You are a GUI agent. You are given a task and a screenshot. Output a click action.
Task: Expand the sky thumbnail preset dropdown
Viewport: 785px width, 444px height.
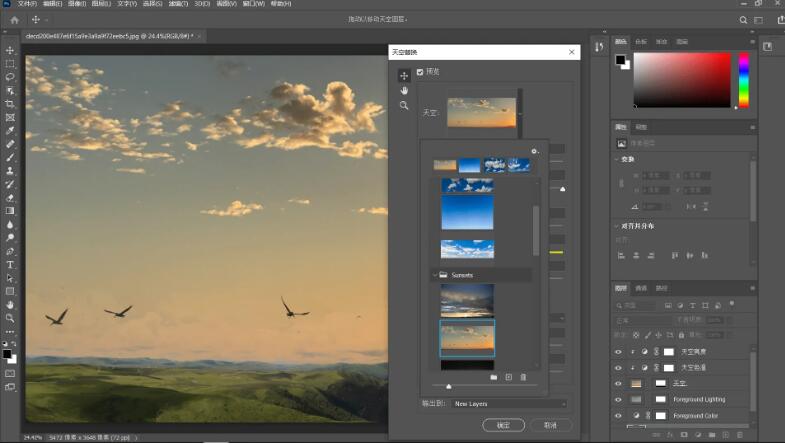pyautogui.click(x=520, y=113)
